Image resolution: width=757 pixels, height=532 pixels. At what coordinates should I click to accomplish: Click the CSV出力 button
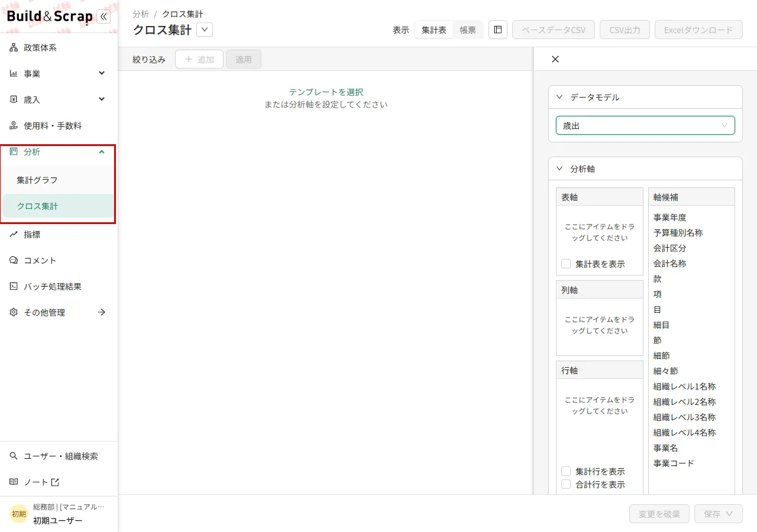pyautogui.click(x=625, y=30)
